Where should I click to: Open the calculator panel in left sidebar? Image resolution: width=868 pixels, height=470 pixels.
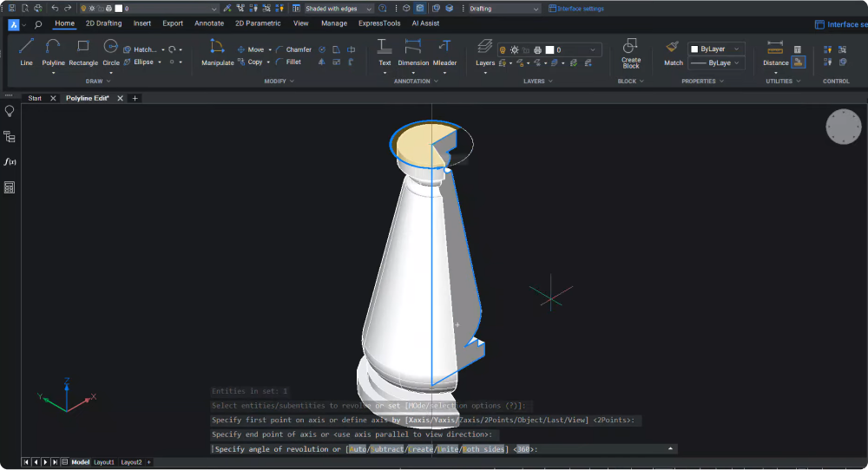click(x=10, y=187)
